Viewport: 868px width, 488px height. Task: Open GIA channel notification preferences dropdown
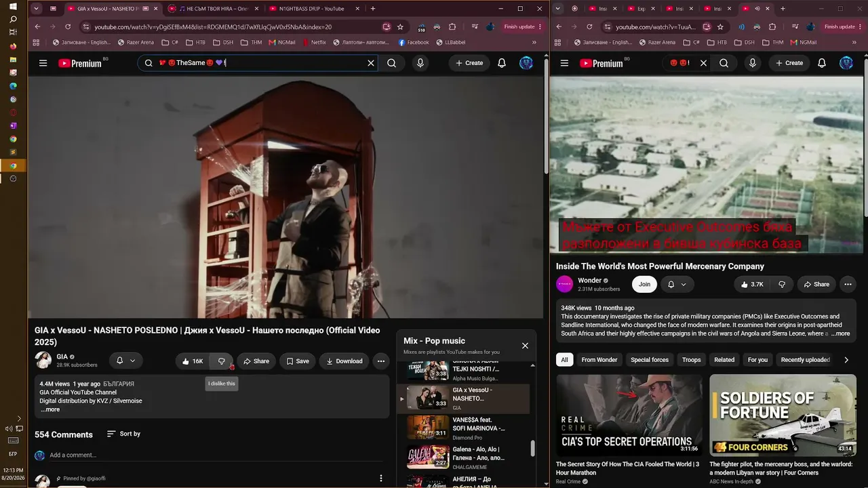(x=125, y=361)
